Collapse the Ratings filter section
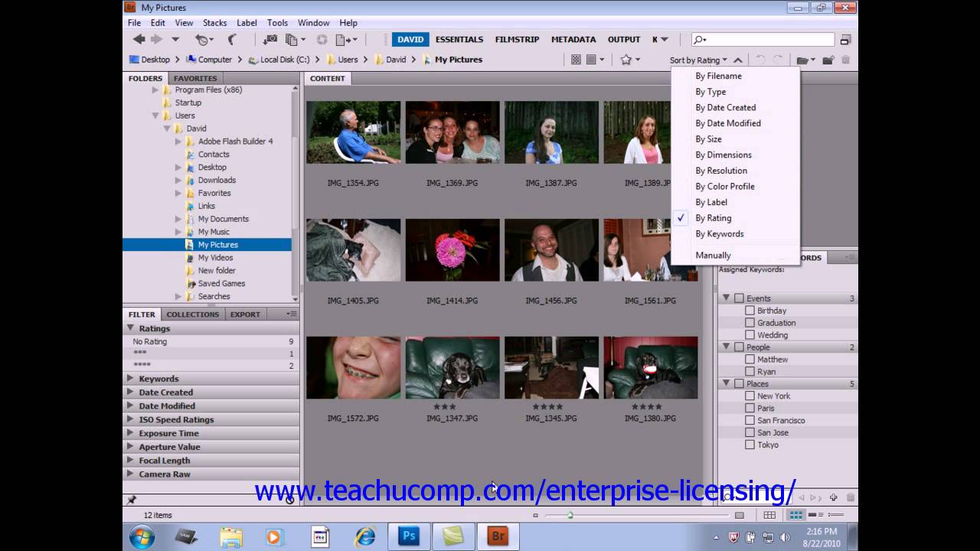Viewport: 980px width, 551px height. pyautogui.click(x=130, y=328)
